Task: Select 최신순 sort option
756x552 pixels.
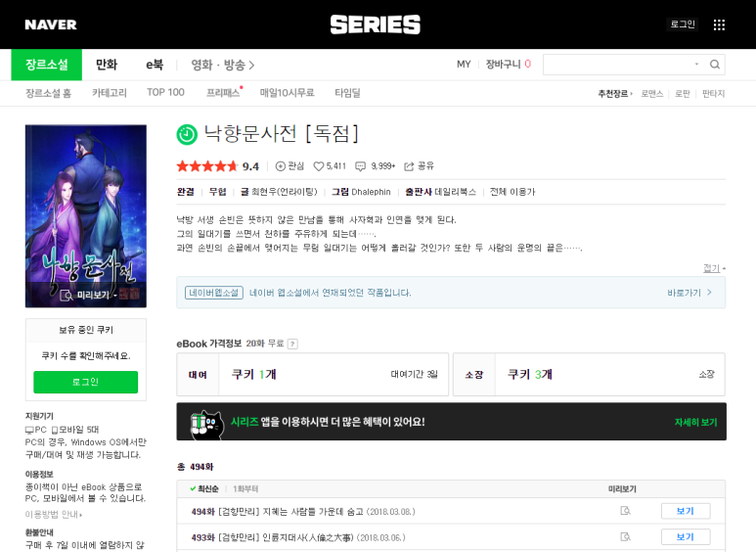Action: point(204,488)
